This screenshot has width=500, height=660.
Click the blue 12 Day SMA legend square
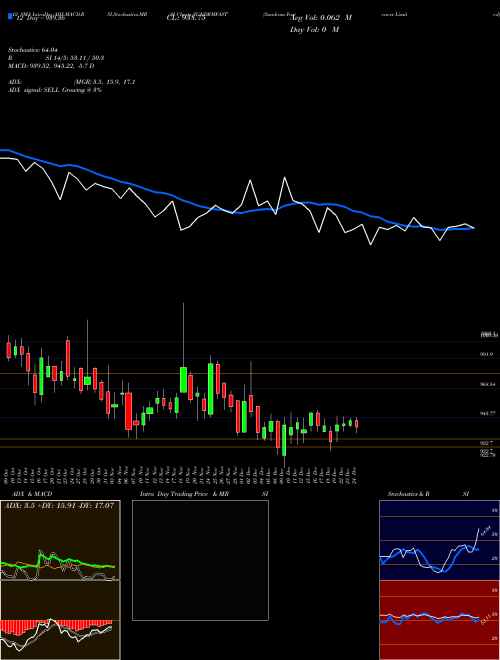click(x=10, y=17)
